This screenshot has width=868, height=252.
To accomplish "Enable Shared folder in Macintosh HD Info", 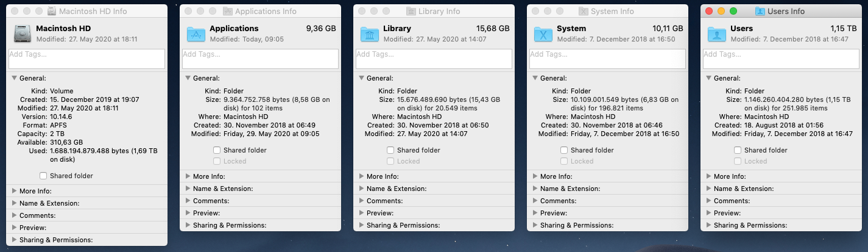I will 43,176.
